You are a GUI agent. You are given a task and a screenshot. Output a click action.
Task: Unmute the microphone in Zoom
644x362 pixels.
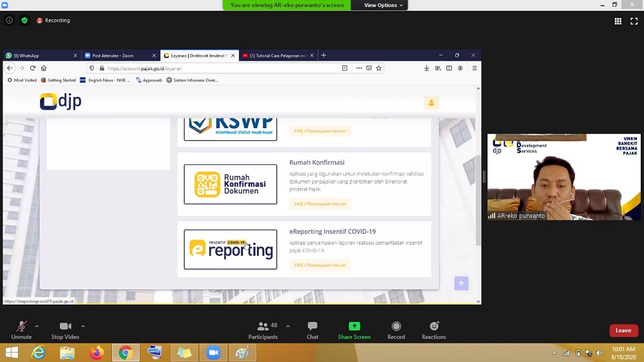tap(21, 330)
